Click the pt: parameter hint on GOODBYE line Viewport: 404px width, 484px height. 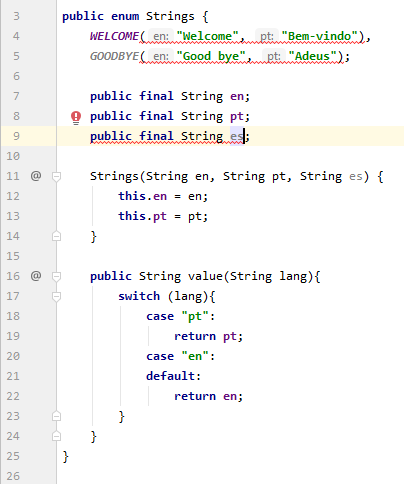274,56
